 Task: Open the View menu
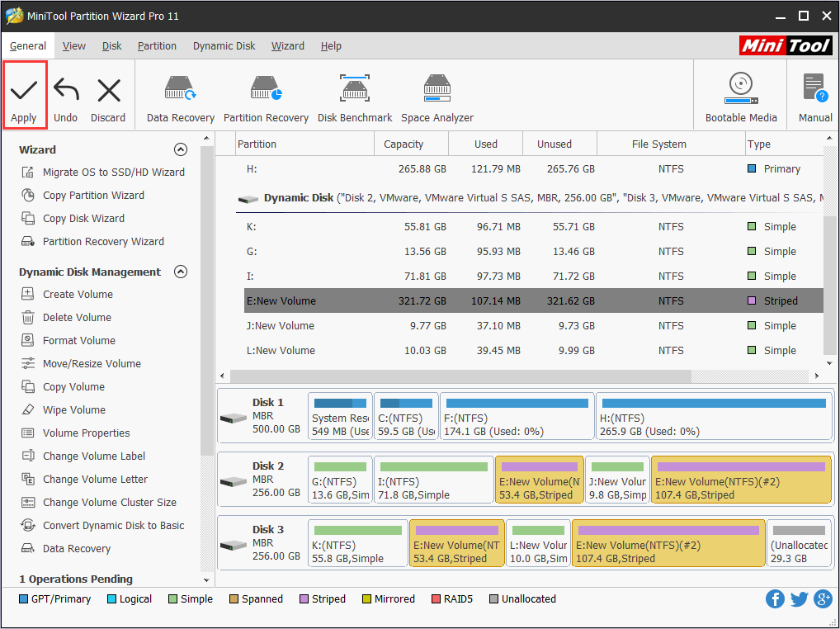(x=74, y=46)
